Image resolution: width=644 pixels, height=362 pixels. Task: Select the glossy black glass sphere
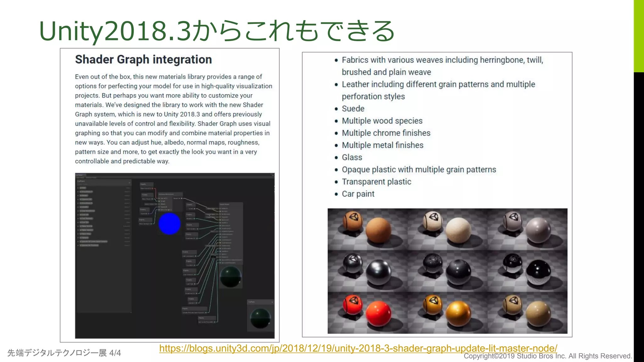(x=538, y=272)
